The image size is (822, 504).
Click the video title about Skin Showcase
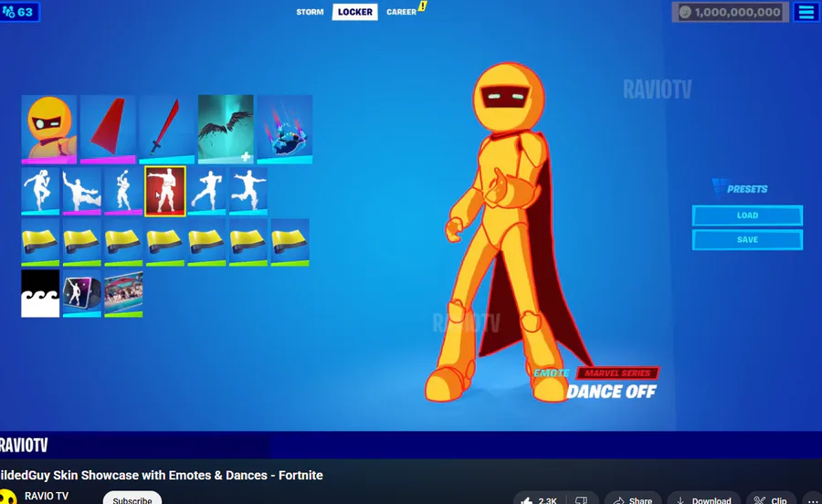click(162, 475)
